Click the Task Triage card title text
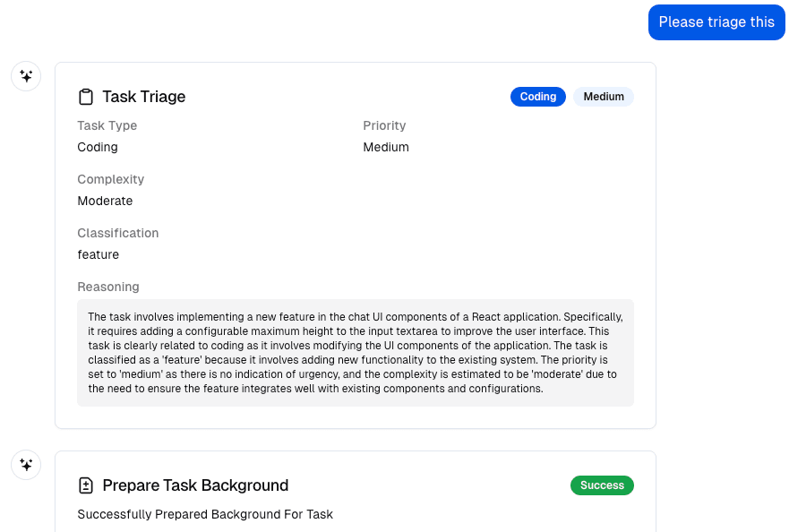 142,96
